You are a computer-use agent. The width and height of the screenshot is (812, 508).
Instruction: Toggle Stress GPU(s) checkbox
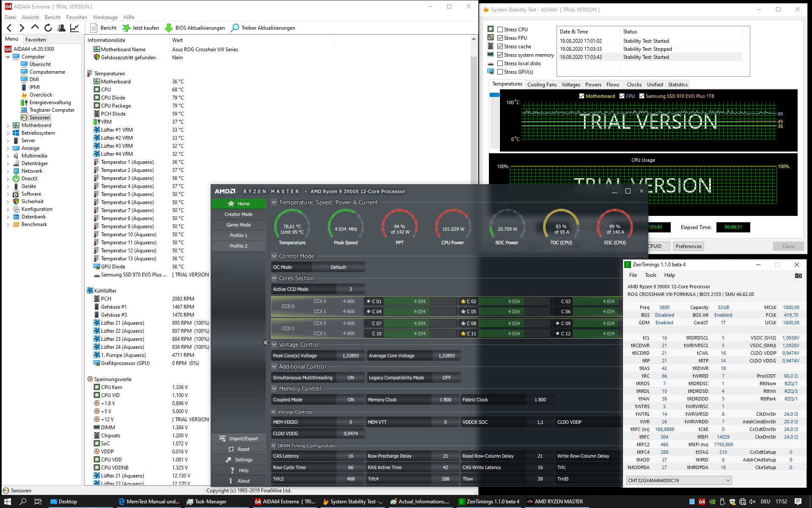[500, 72]
